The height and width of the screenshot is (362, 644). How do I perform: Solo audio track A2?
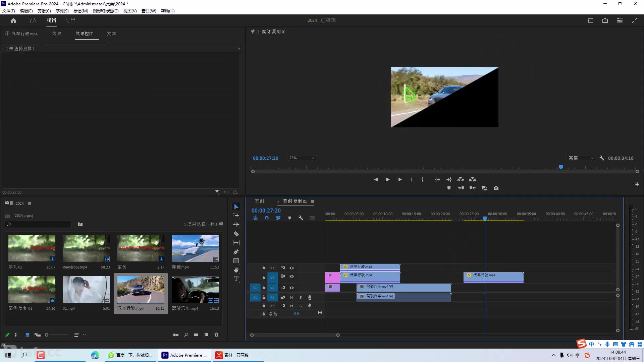(x=301, y=306)
